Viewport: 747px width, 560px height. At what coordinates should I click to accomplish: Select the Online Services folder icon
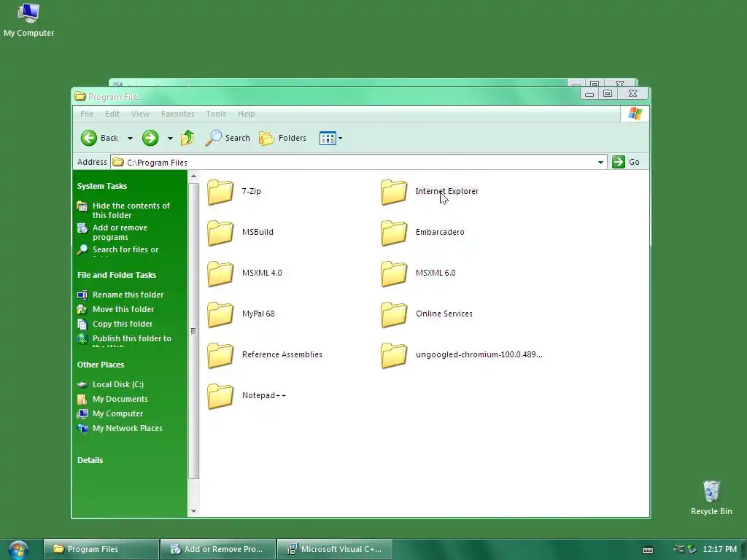coord(394,314)
